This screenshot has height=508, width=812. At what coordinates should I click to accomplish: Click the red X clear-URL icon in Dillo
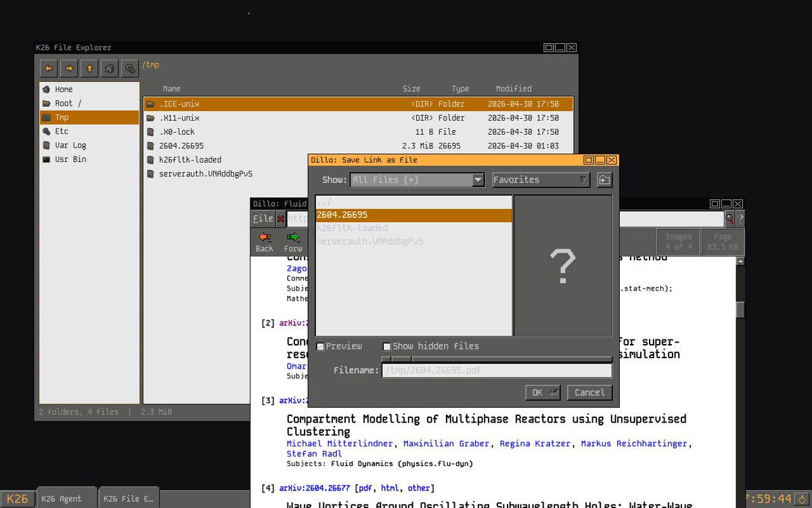281,219
